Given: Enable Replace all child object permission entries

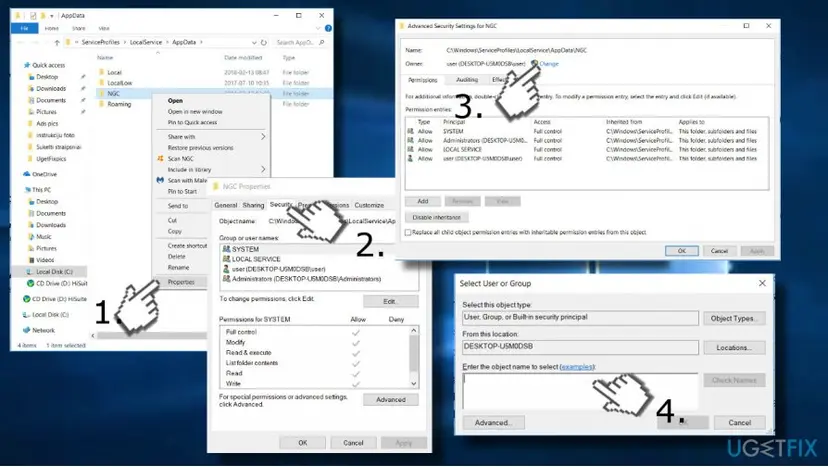Looking at the screenshot, I should [408, 232].
